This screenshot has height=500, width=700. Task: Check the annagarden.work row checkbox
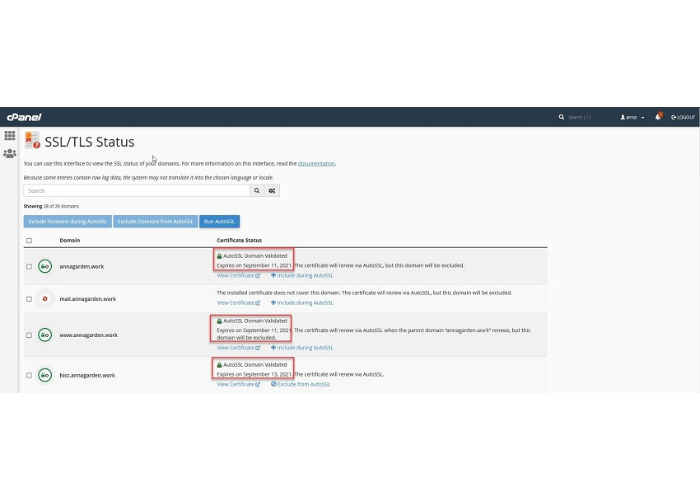pyautogui.click(x=29, y=266)
